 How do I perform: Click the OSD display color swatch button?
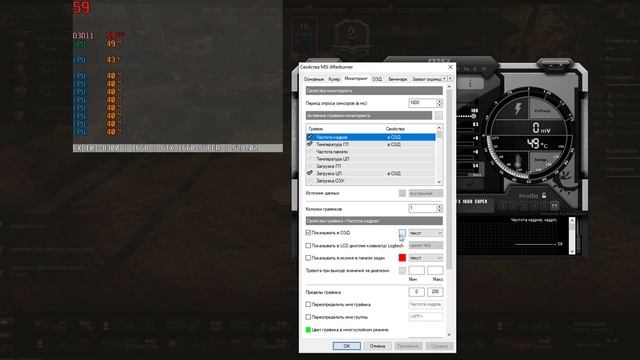click(x=402, y=233)
